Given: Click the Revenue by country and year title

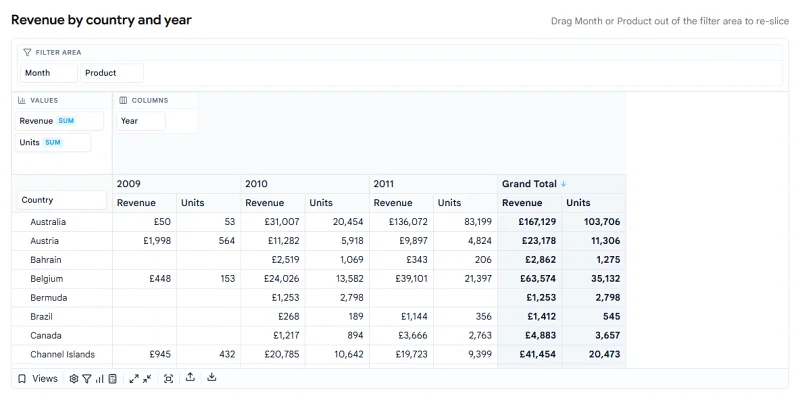Looking at the screenshot, I should [x=102, y=20].
